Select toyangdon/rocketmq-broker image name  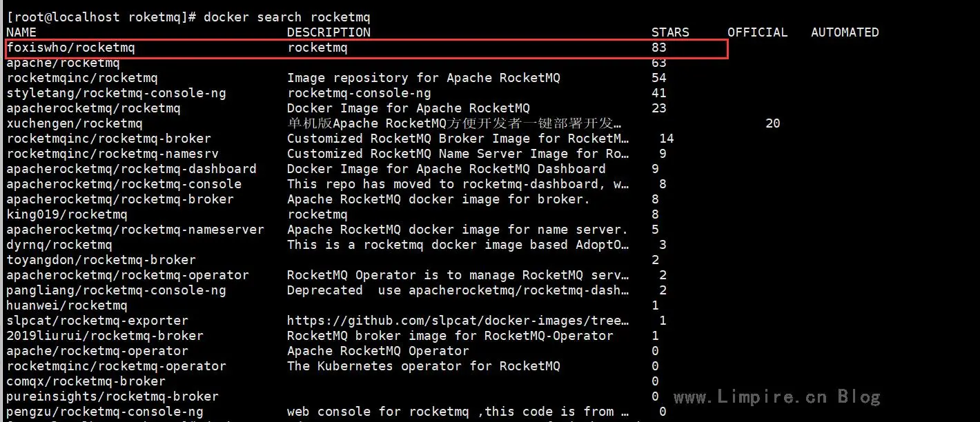101,260
